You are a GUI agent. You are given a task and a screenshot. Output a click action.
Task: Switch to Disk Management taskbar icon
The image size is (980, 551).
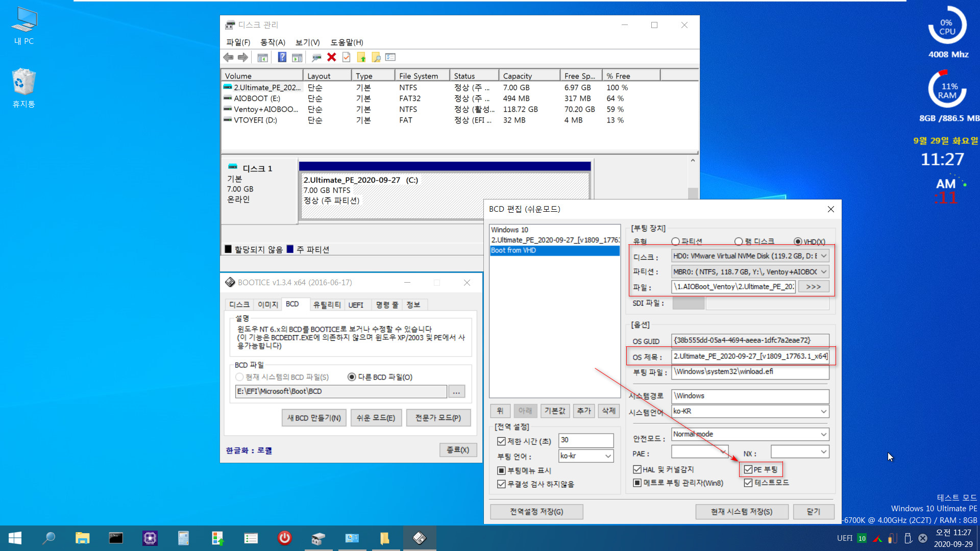pyautogui.click(x=318, y=538)
